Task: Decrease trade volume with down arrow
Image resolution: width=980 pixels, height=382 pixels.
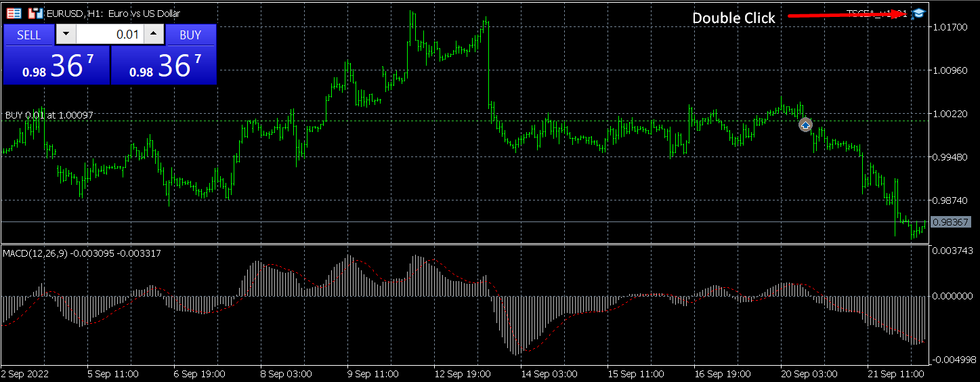Action: tap(66, 35)
